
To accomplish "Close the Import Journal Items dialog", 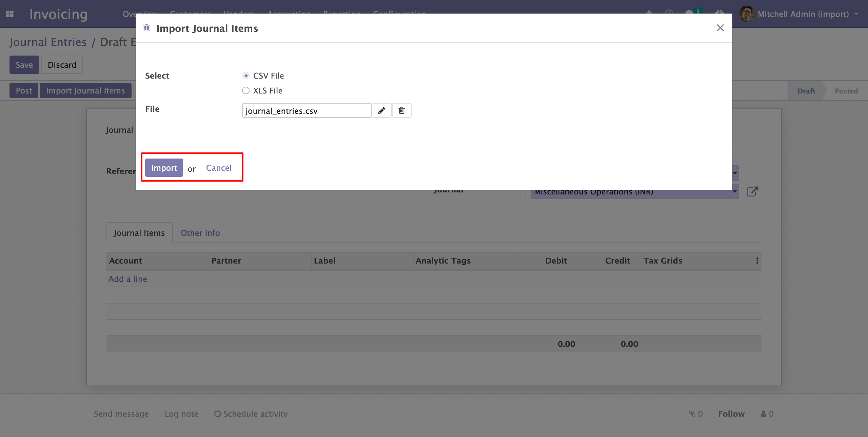I will [720, 28].
